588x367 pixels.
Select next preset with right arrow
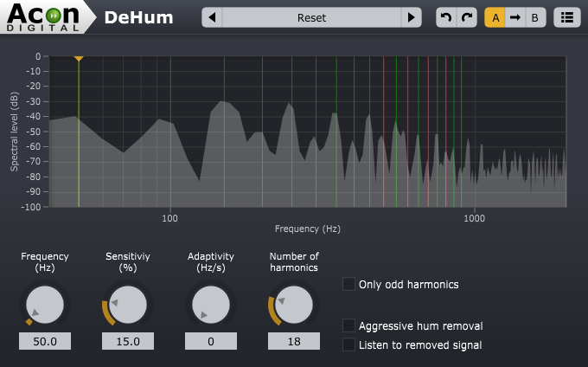pyautogui.click(x=412, y=17)
